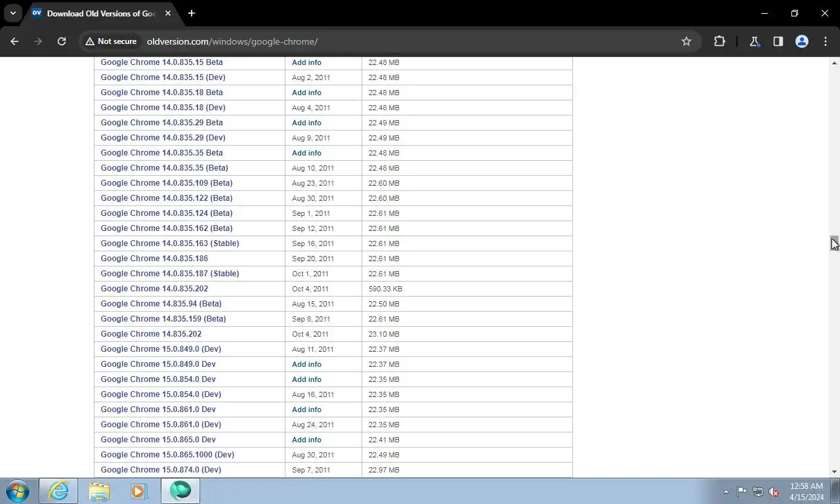Open Google Chrome 14.0.835.162 (Beta)
The image size is (840, 504).
[167, 228]
